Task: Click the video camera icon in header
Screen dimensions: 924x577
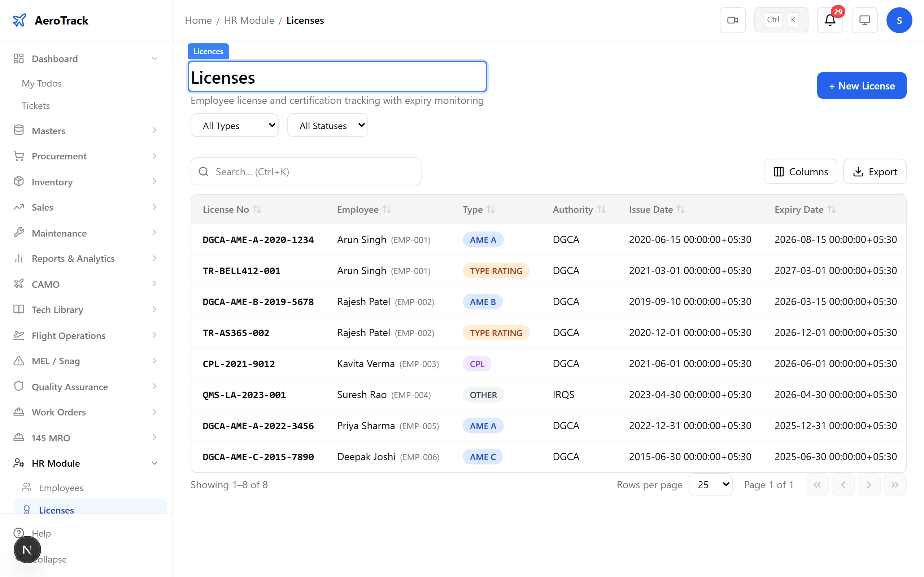Action: click(x=732, y=20)
